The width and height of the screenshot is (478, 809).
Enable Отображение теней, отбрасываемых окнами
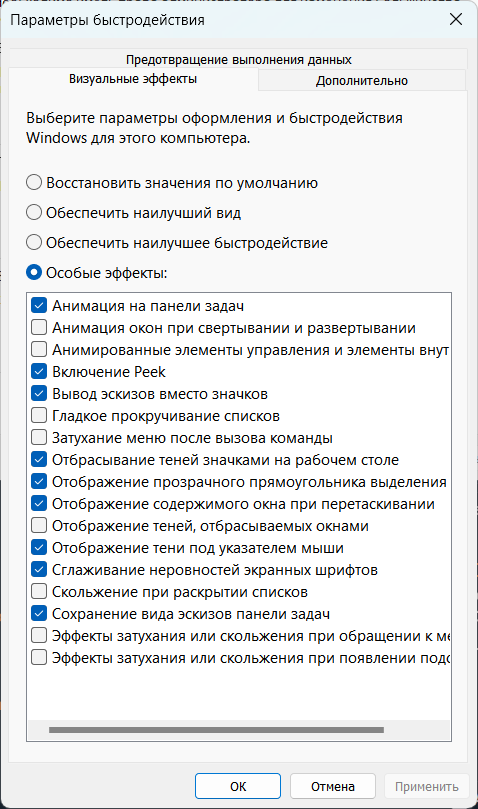(x=39, y=526)
